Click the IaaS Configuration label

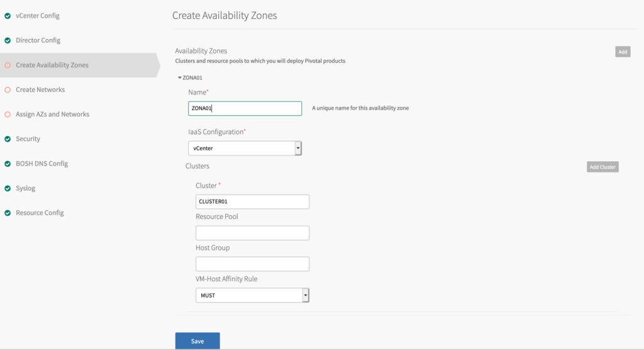tap(217, 132)
